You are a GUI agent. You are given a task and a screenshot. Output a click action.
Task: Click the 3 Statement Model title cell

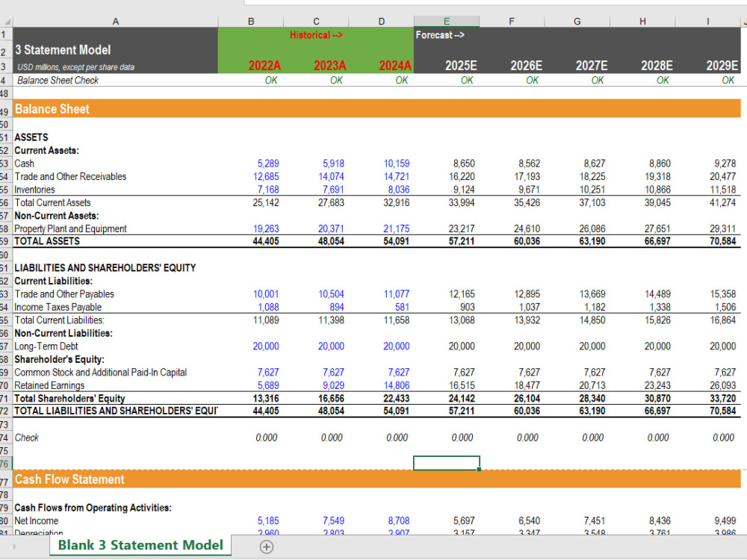coord(63,50)
